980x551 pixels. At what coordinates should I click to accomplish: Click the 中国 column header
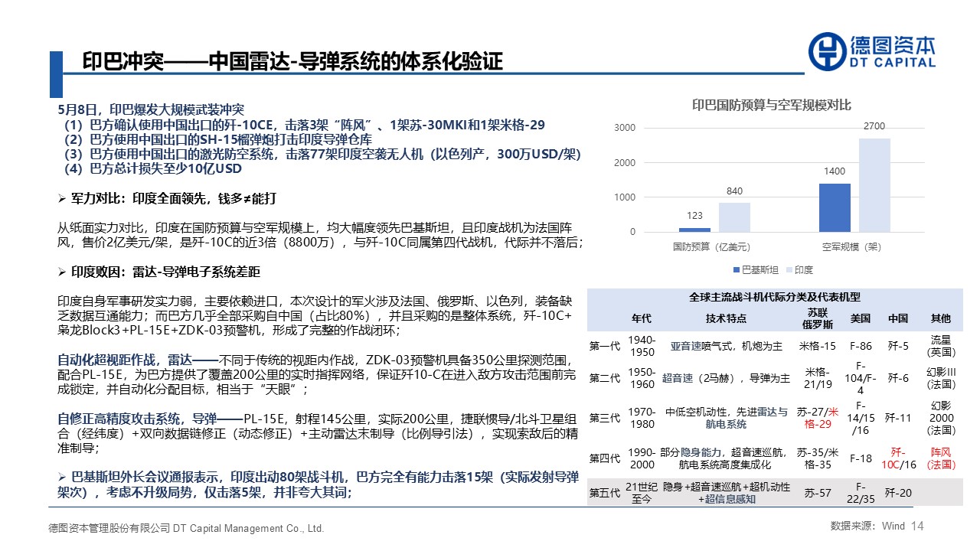pyautogui.click(x=898, y=318)
